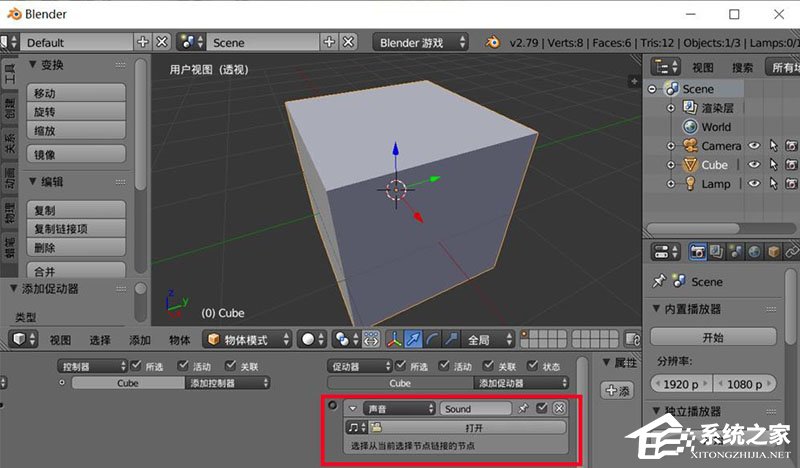Screen dimensions: 800x468
Task: Open the 选择 menu in viewport header
Action: [x=100, y=340]
